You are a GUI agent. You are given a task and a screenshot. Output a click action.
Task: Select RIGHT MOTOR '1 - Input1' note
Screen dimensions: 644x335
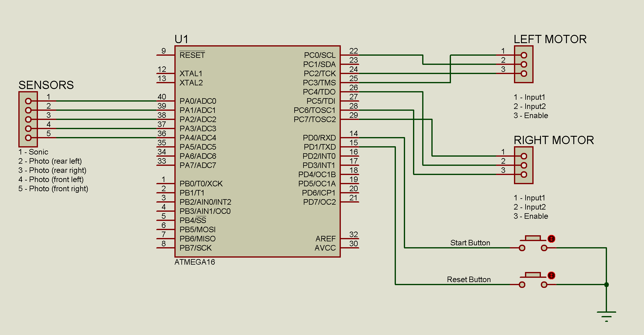coord(530,198)
